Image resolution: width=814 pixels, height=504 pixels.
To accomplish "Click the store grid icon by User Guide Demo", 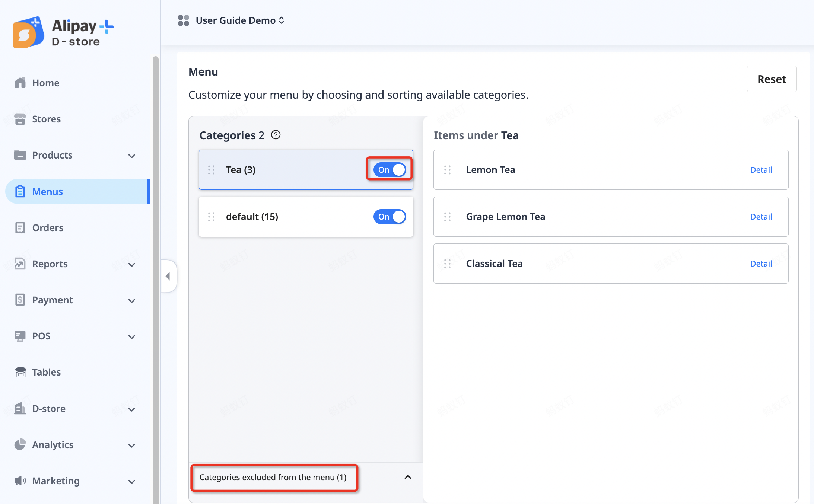I will pyautogui.click(x=184, y=20).
